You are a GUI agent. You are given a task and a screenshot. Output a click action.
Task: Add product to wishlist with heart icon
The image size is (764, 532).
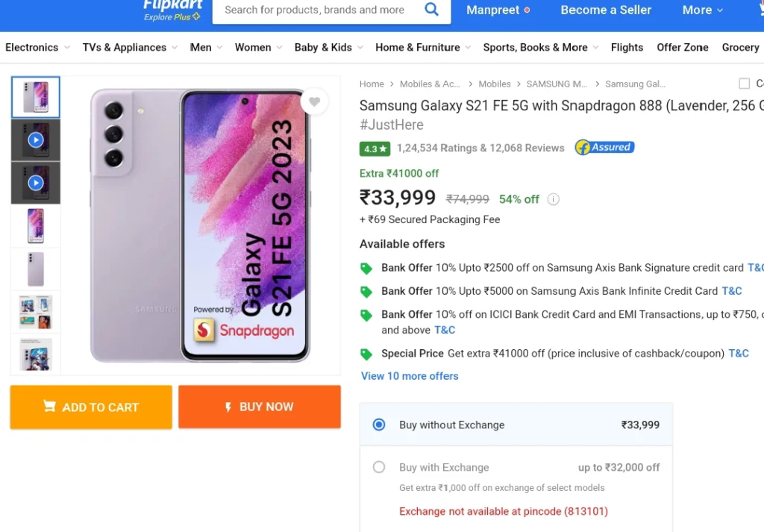tap(314, 101)
